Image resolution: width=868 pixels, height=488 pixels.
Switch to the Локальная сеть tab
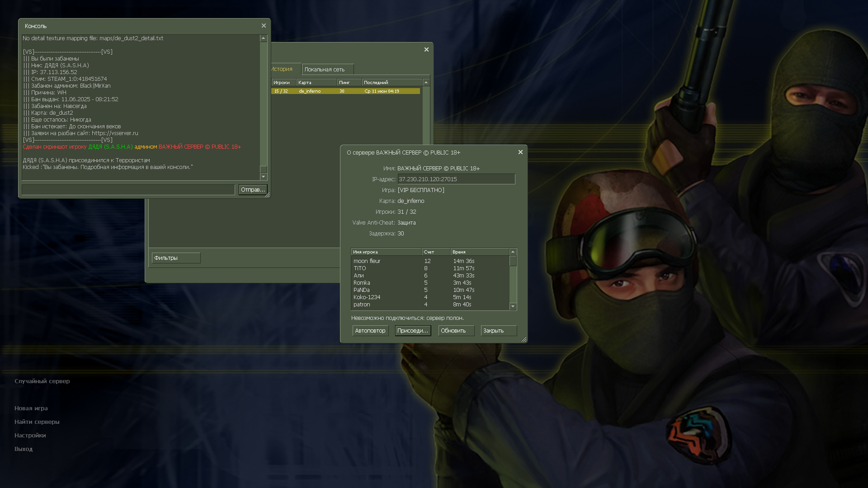(x=327, y=70)
